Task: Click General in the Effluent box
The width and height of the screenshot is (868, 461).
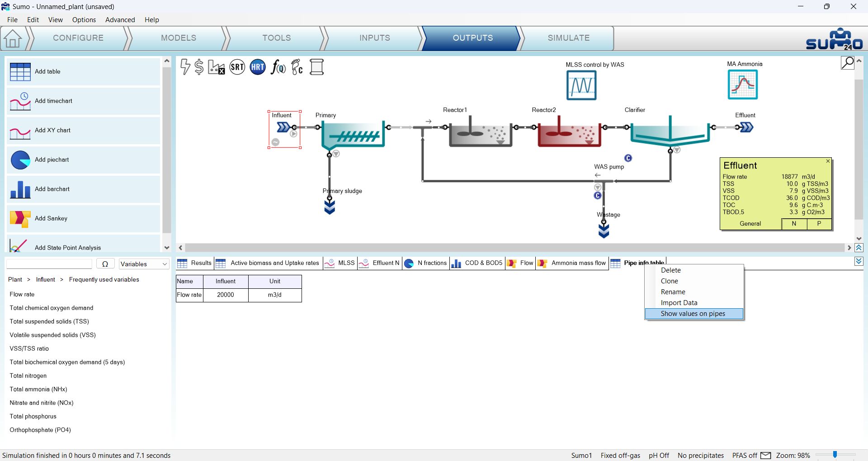Action: [750, 224]
